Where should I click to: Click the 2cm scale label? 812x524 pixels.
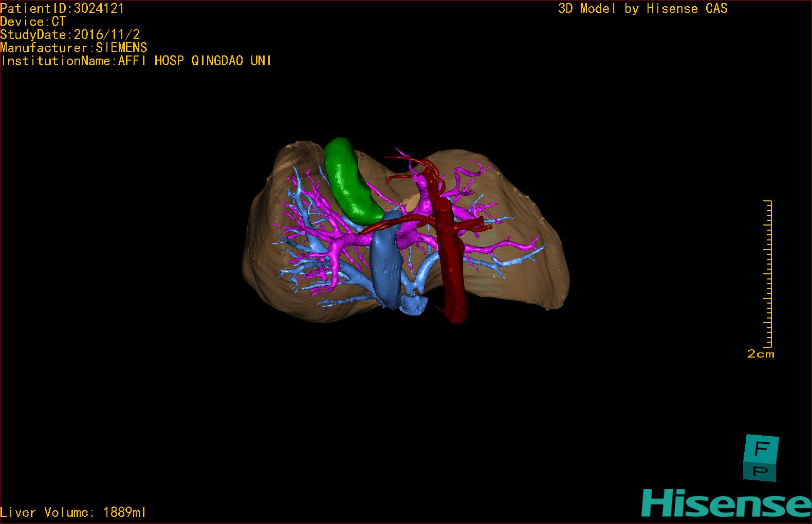761,354
